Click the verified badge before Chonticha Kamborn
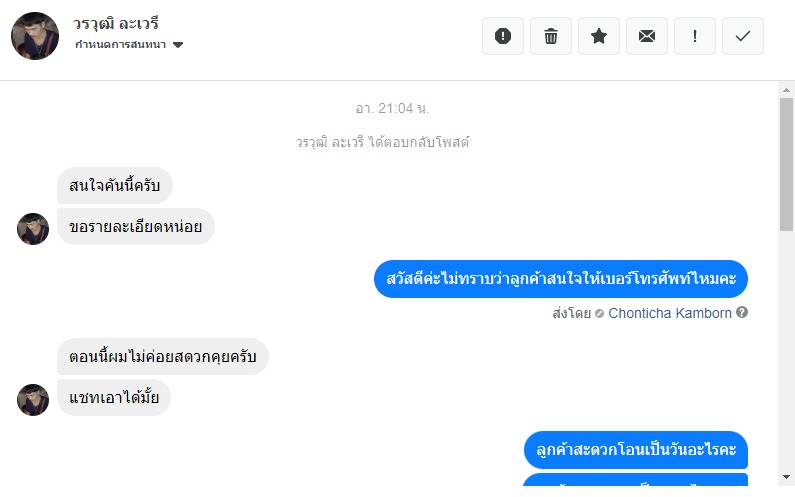Viewport: 795px width, 497px height. tap(599, 313)
